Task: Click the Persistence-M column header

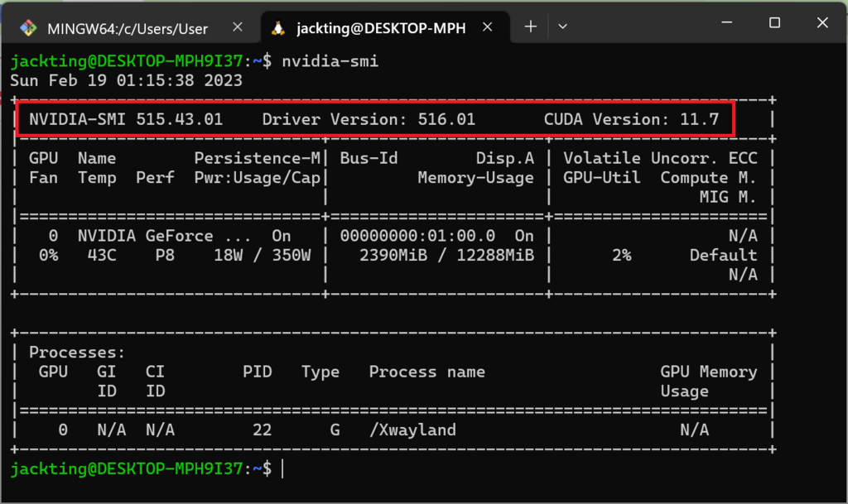Action: coord(258,158)
